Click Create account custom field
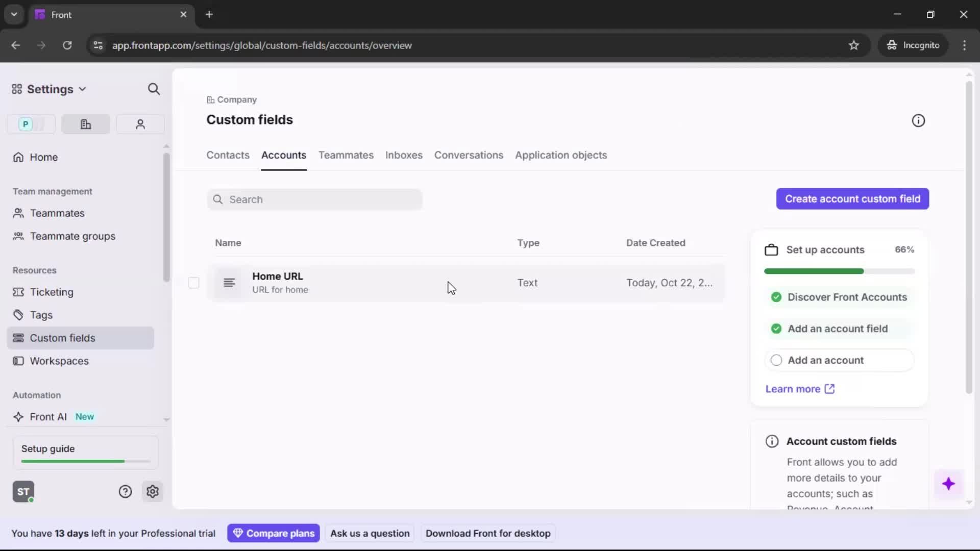This screenshot has width=980, height=551. coord(852,198)
